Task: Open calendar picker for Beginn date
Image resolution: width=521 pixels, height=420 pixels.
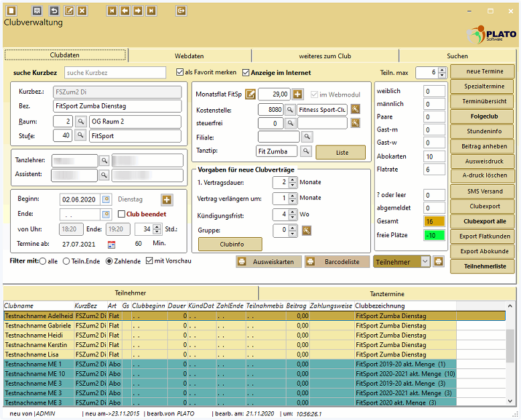Action: 106,200
